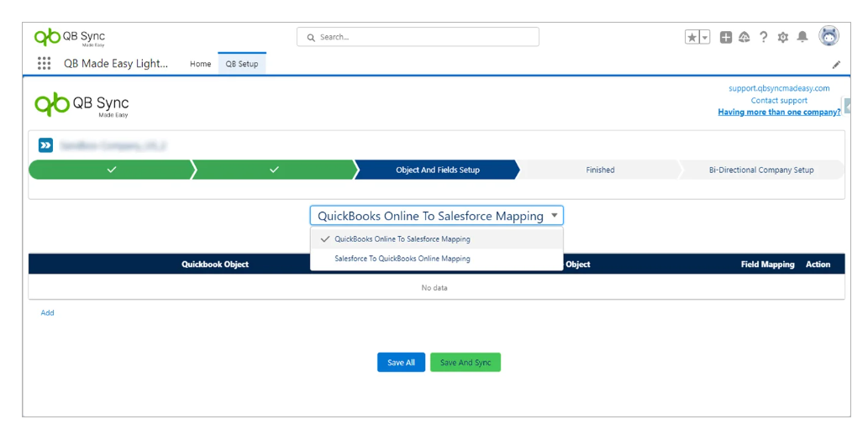Viewport: 868px width, 440px height.
Task: Click the Contact support link
Action: coord(779,100)
